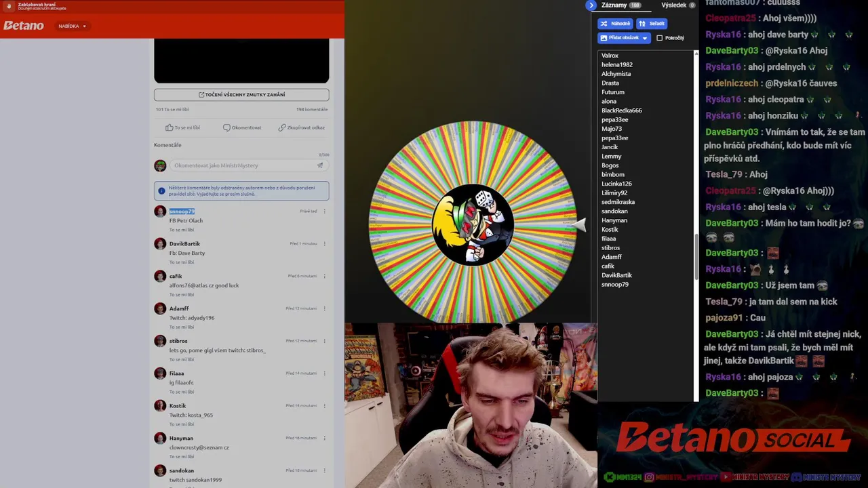The height and width of the screenshot is (488, 868).
Task: Click the Okomentovat speech bubble button
Action: (242, 127)
